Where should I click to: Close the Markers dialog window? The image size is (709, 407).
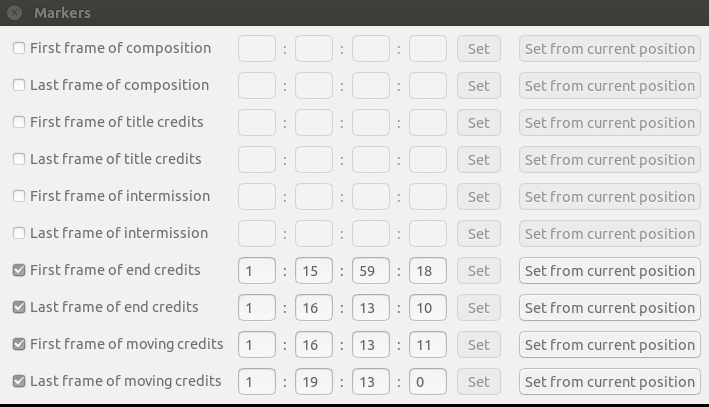point(14,13)
